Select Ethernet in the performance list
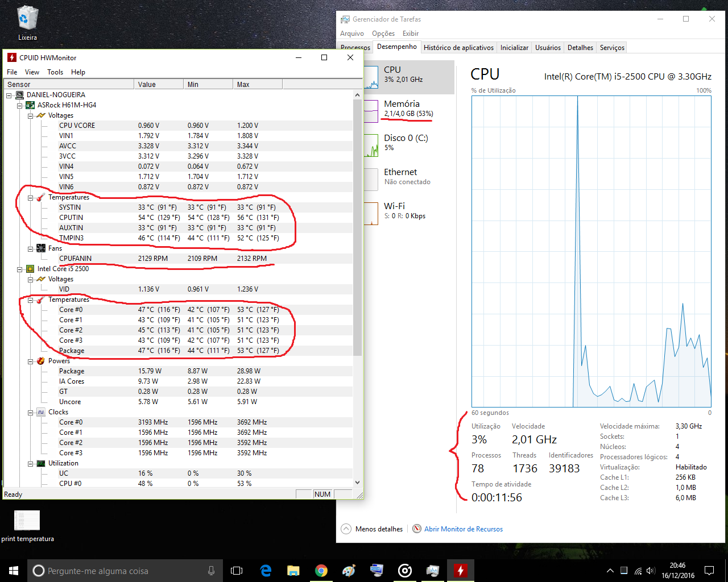The height and width of the screenshot is (582, 728). pyautogui.click(x=409, y=179)
